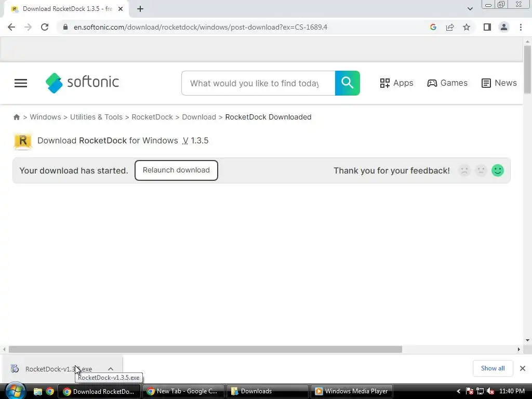Open the News section
The height and width of the screenshot is (399, 532).
[x=499, y=83]
